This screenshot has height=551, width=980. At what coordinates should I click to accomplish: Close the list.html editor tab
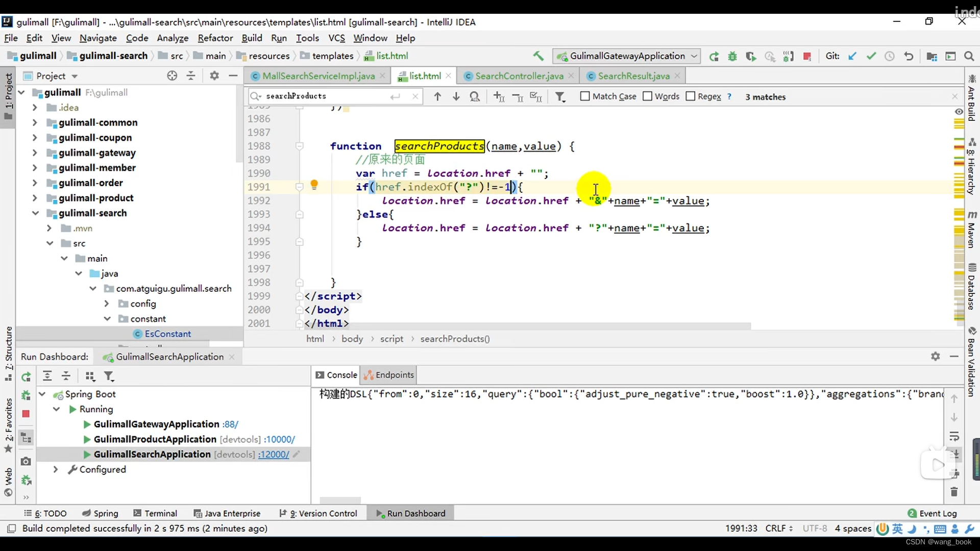coord(448,76)
